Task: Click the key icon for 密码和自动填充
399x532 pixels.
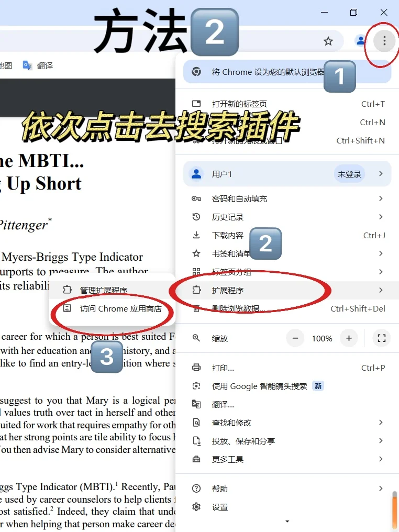Action: tap(196, 198)
